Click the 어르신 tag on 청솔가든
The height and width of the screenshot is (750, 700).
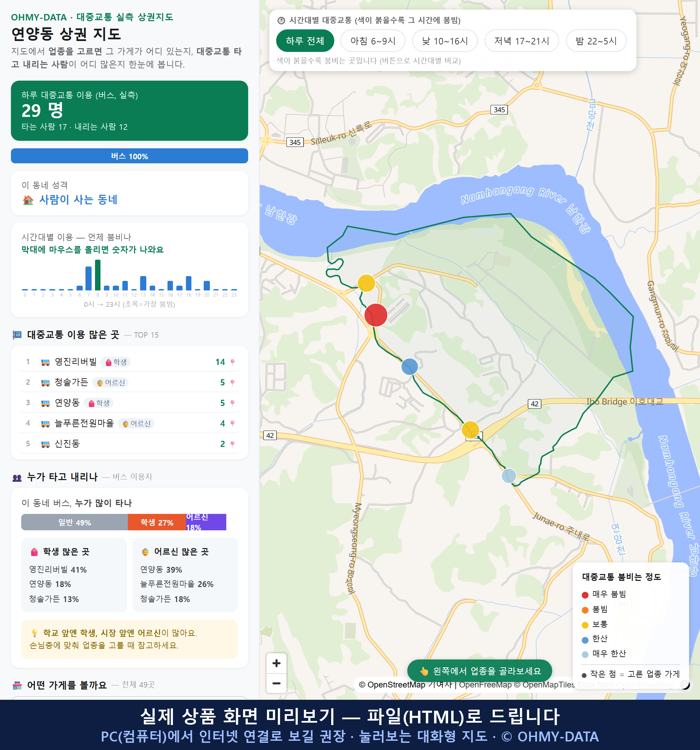110,383
